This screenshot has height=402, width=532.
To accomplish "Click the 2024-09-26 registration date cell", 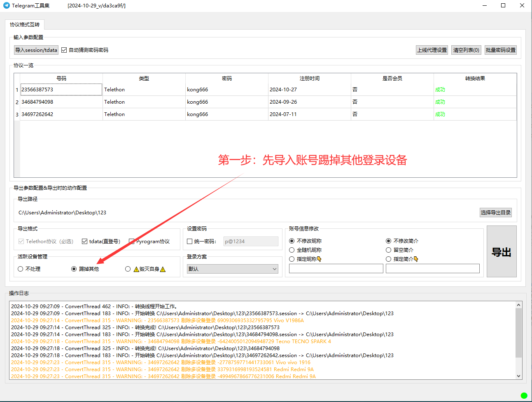I will pyautogui.click(x=309, y=102).
